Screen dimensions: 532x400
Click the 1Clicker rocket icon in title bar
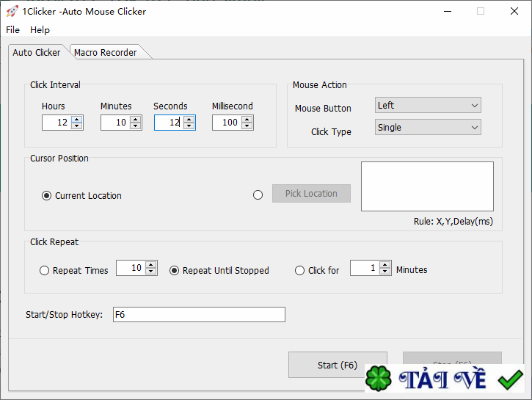click(x=12, y=11)
